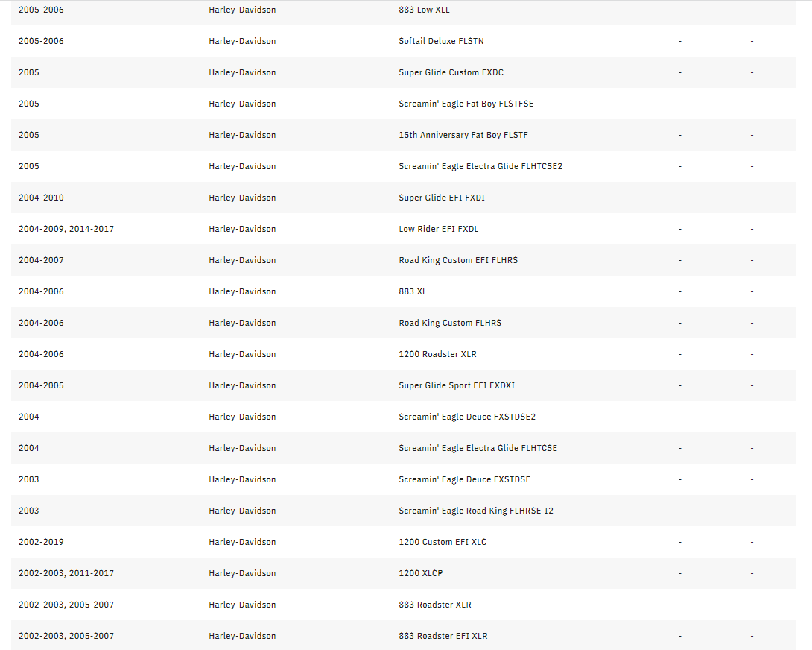Viewport: 812px width, 650px height.
Task: Select Super Glide Sport EFI FXDXI
Action: click(x=457, y=385)
